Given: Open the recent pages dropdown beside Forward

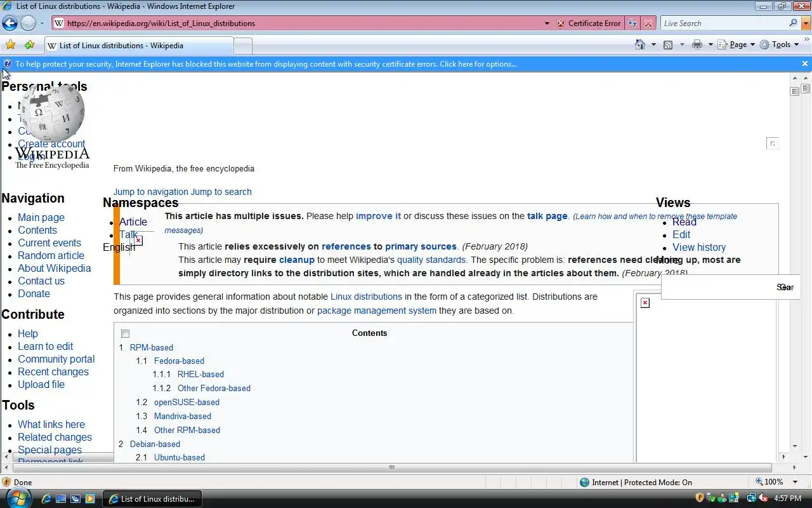Looking at the screenshot, I should click(x=43, y=23).
